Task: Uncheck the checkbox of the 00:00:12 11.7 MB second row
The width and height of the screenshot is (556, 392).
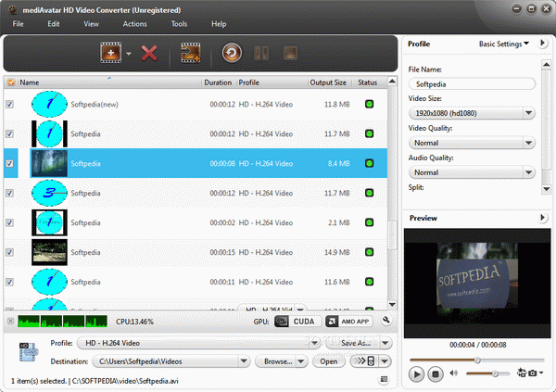Action: coord(9,133)
